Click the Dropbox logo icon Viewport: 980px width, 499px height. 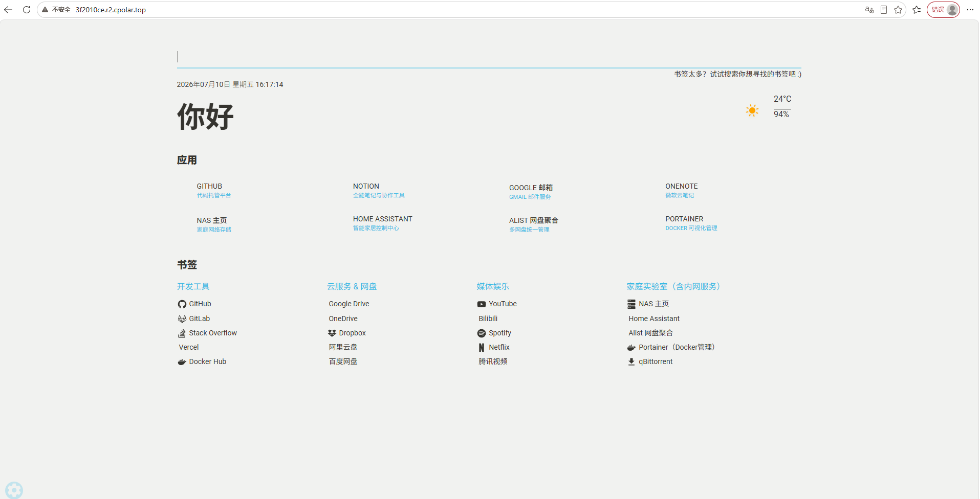pyautogui.click(x=332, y=333)
